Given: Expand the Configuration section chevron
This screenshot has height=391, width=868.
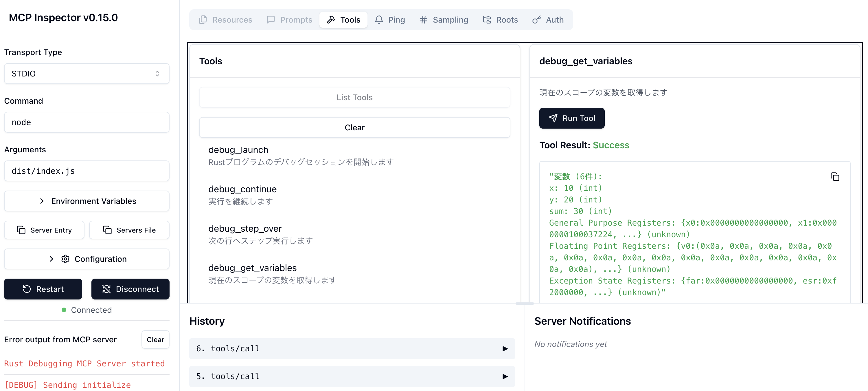Looking at the screenshot, I should (x=51, y=259).
